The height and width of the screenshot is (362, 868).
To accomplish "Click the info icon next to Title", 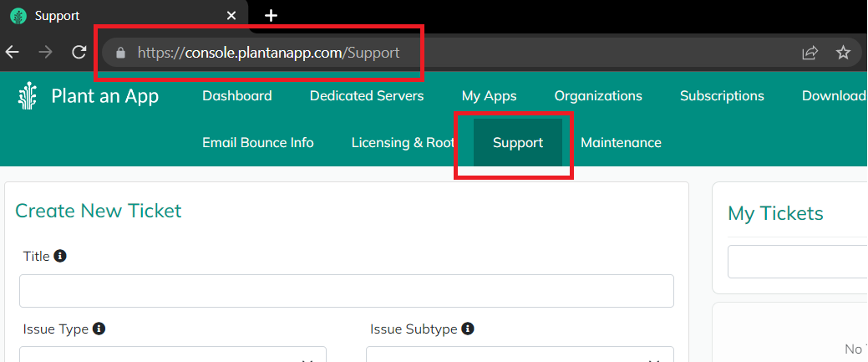I will click(x=60, y=256).
